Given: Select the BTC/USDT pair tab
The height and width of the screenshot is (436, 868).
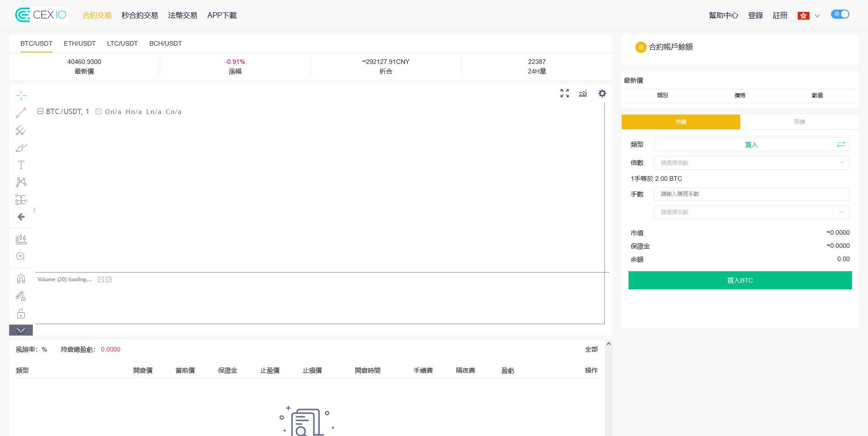Looking at the screenshot, I should [36, 43].
